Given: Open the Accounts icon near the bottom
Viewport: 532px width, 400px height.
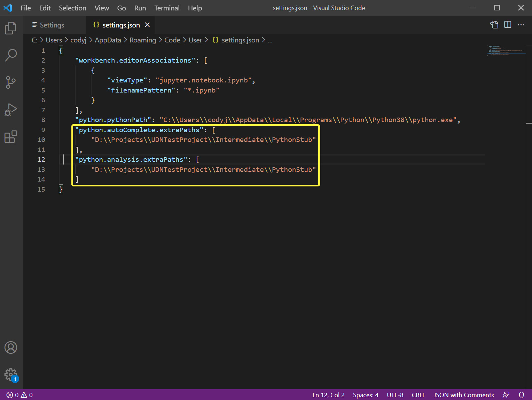Looking at the screenshot, I should point(11,347).
